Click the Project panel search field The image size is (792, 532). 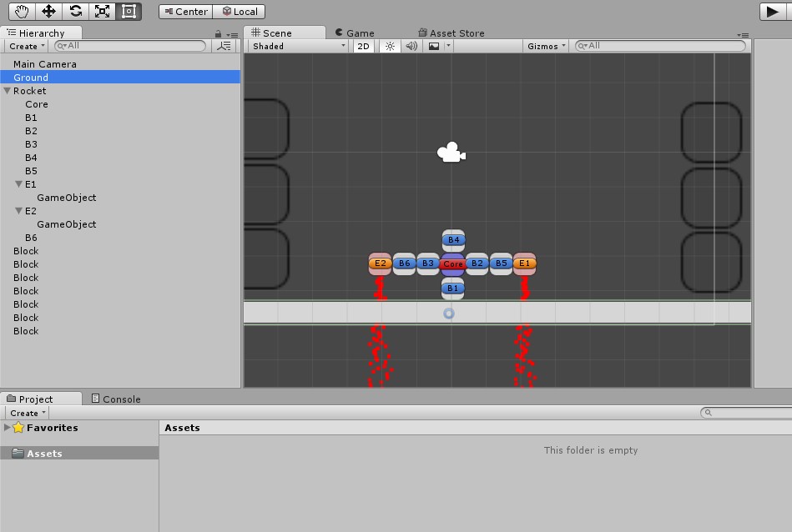click(x=747, y=413)
